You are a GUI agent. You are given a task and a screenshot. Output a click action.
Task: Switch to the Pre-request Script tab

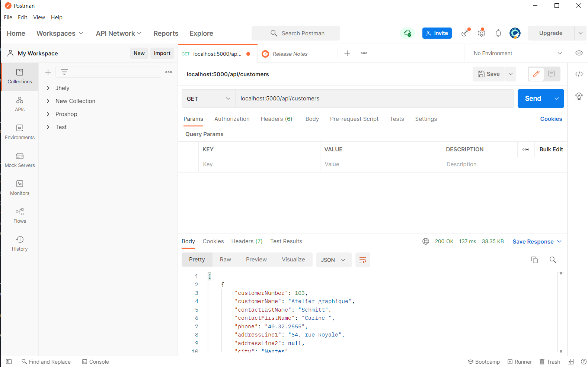pyautogui.click(x=354, y=119)
